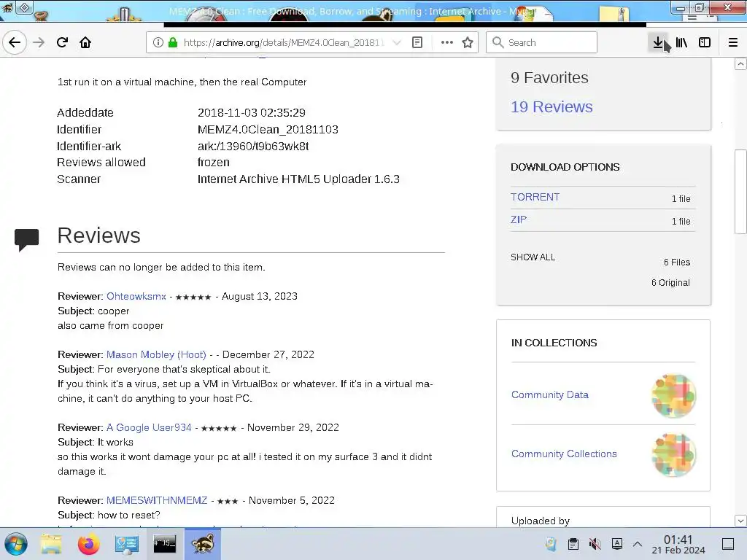Click identifier value MEMZ4.0Clean_20181103

click(x=268, y=130)
